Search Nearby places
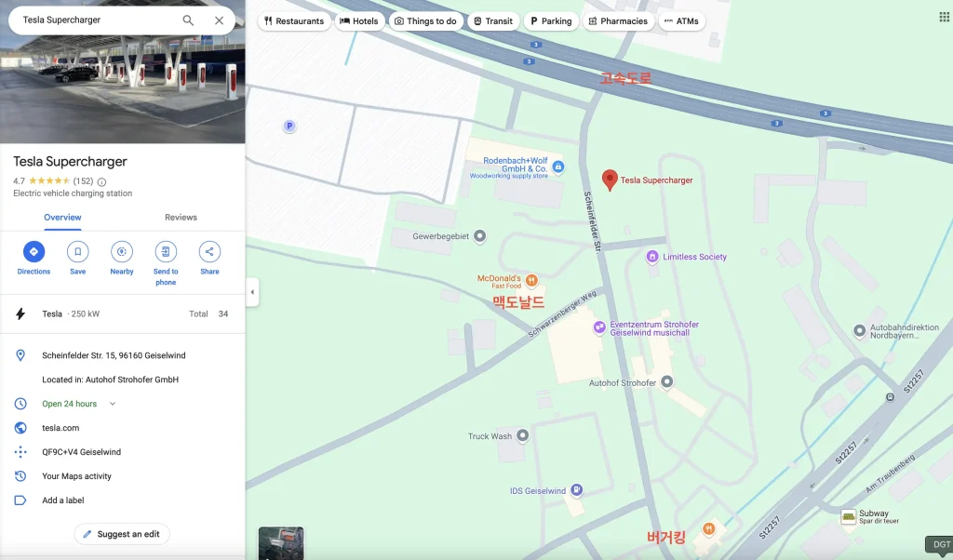The image size is (953, 560). (x=122, y=258)
